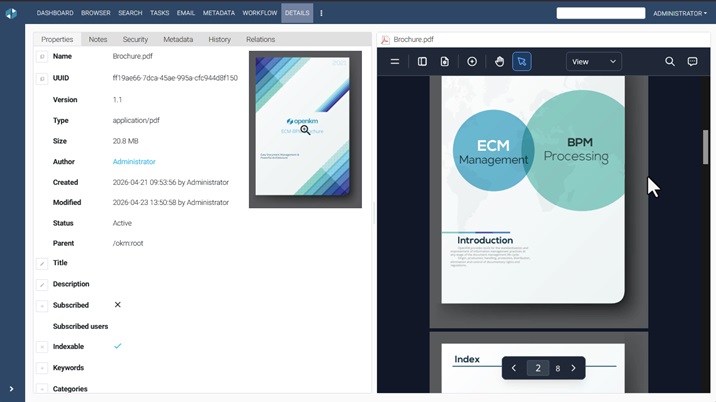Click the 'Active' status value
The height and width of the screenshot is (402, 716).
[122, 223]
